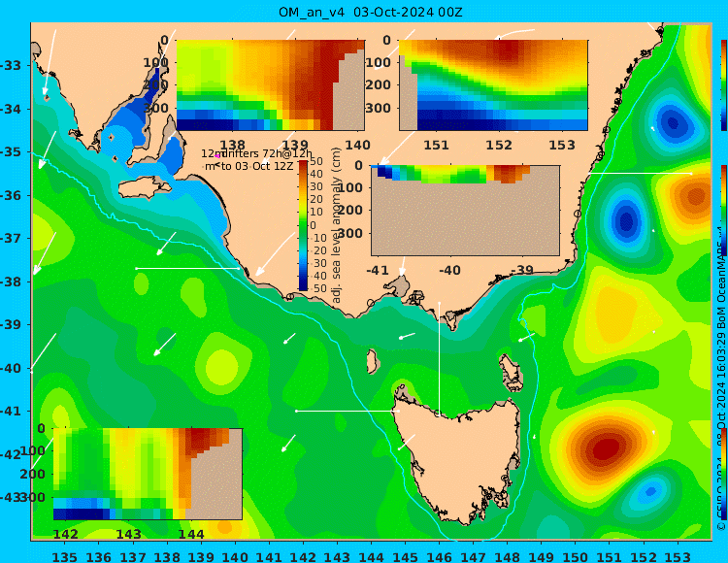Click the -38 latitude axis label
This screenshot has width=728, height=563.
point(11,281)
